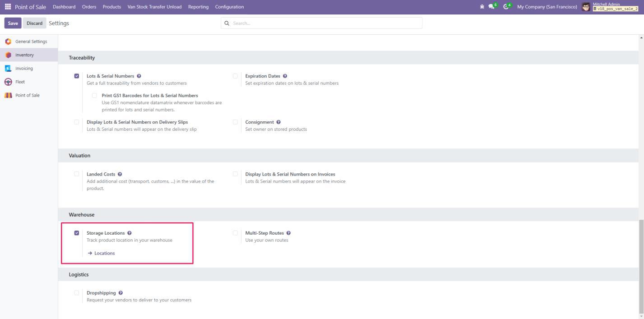Click the Save button
644x319 pixels.
tap(13, 23)
